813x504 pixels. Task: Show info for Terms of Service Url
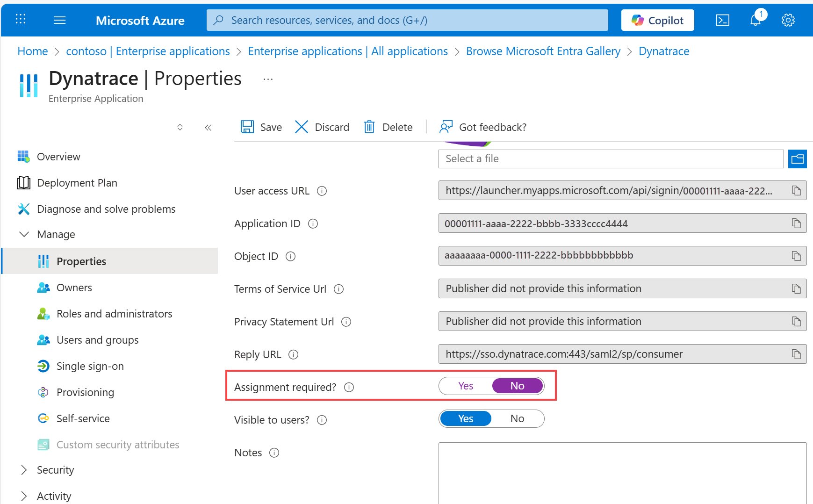338,289
